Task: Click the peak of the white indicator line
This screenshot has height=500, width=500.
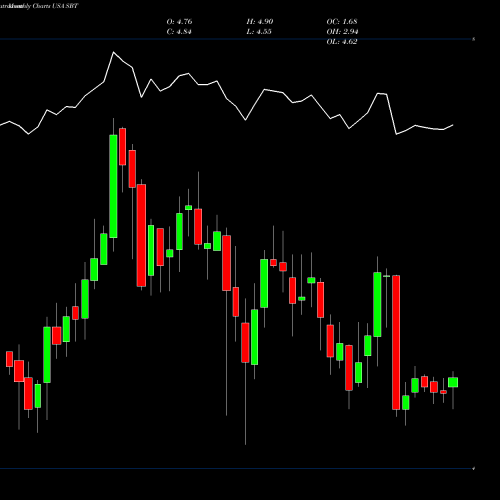Action: (113, 52)
